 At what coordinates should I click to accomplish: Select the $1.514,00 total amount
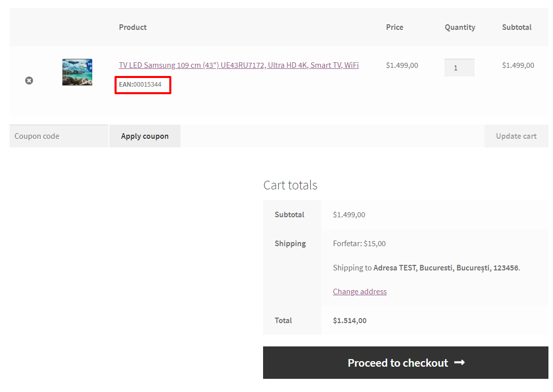click(x=349, y=321)
